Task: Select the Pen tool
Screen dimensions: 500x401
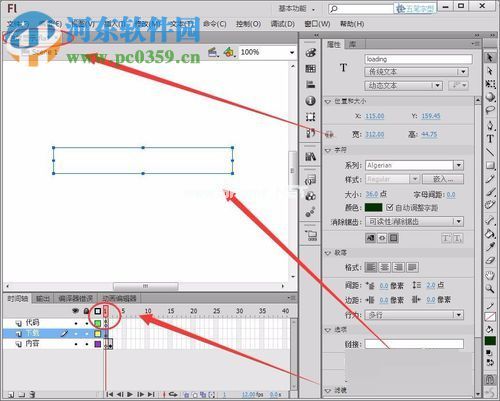Action: 490,126
